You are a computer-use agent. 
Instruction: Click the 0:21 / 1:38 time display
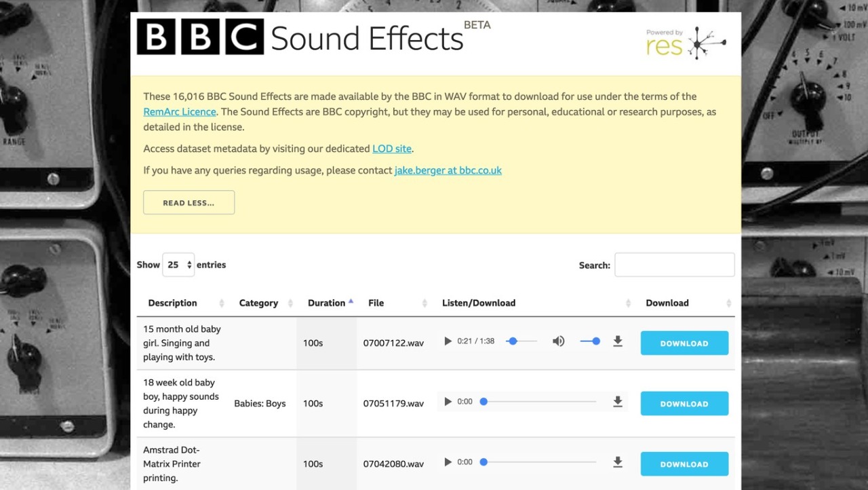(476, 341)
